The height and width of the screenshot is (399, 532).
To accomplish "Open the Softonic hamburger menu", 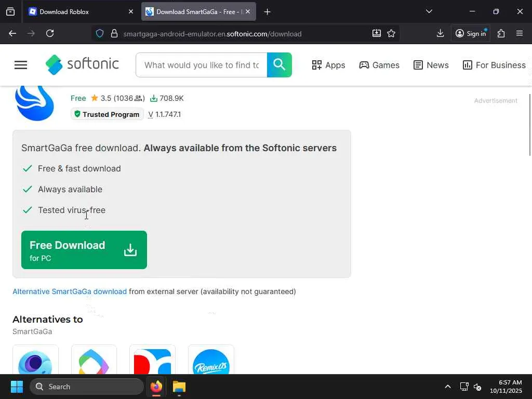I will 21,65.
